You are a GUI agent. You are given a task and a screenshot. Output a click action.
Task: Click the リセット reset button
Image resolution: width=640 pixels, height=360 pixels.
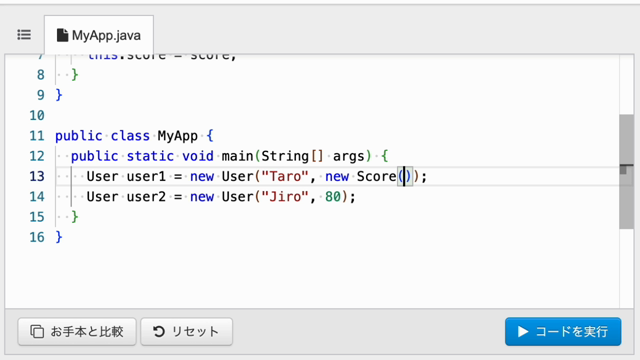[187, 331]
